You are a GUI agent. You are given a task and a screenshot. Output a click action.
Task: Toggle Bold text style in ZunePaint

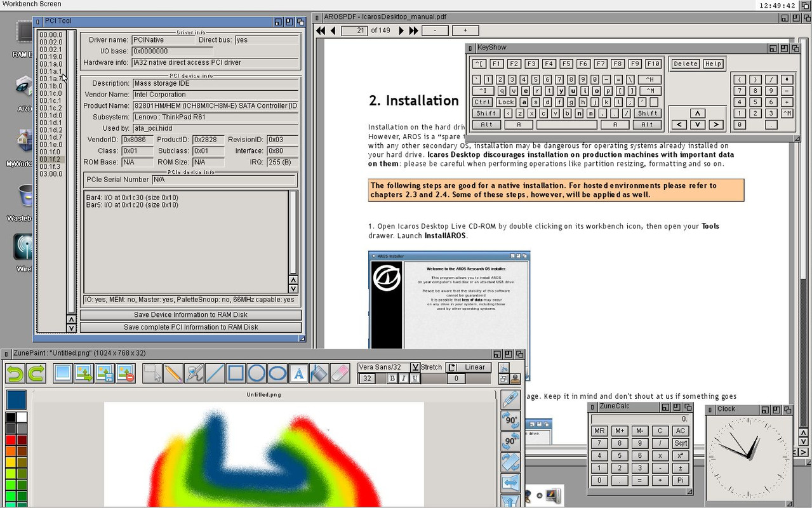click(x=392, y=378)
